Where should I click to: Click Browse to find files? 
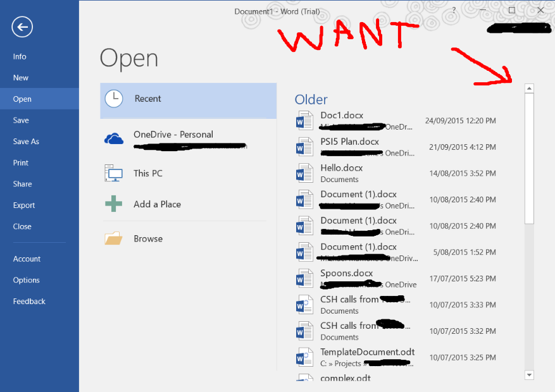click(189, 238)
